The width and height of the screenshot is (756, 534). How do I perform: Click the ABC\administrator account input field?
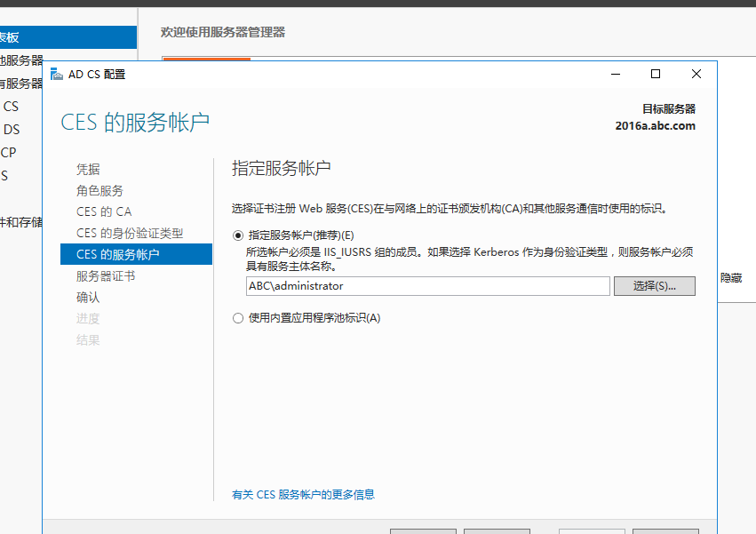coord(425,285)
